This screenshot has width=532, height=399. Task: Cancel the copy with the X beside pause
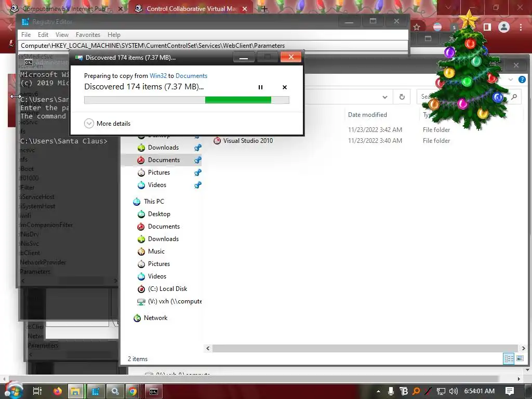click(285, 87)
